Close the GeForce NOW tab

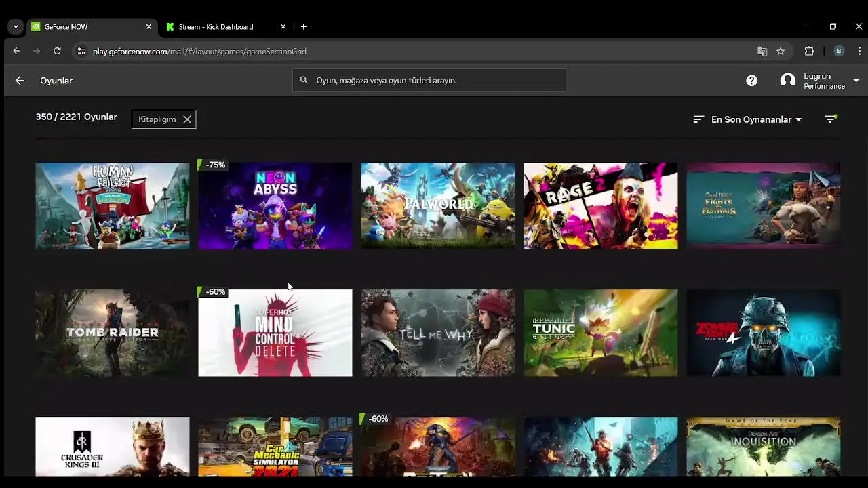click(149, 26)
